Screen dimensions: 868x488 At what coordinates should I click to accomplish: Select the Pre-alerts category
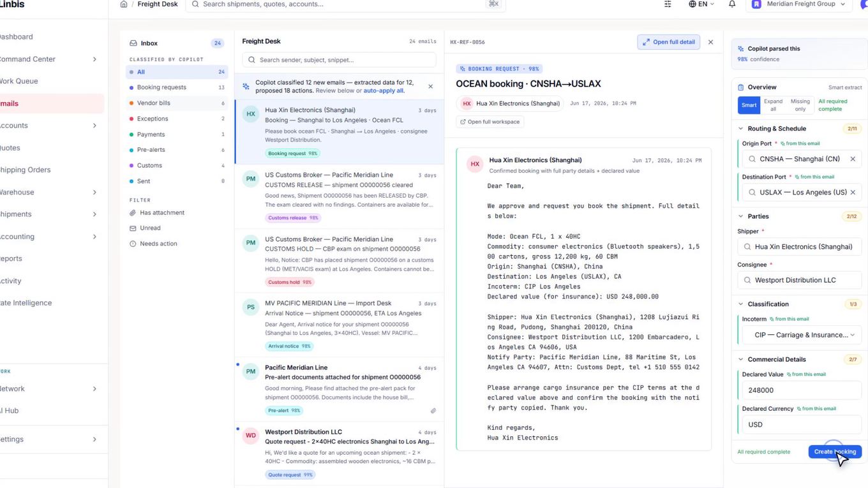coord(177,150)
